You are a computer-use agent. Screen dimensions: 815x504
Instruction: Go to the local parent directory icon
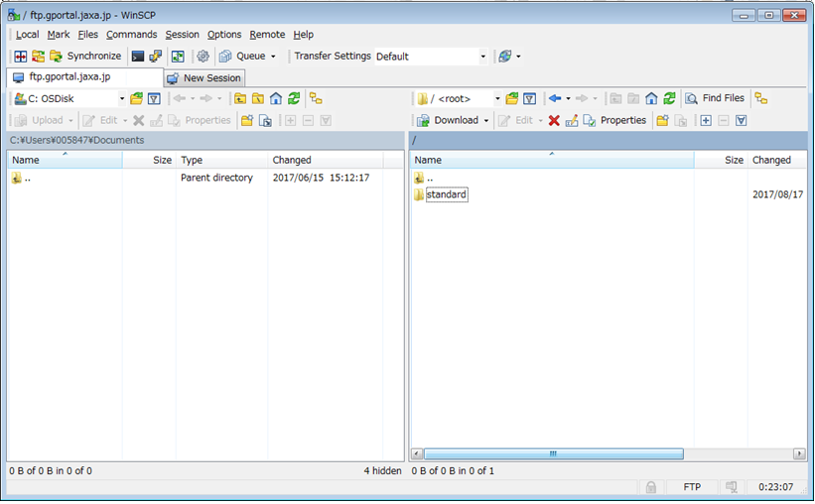click(x=240, y=98)
